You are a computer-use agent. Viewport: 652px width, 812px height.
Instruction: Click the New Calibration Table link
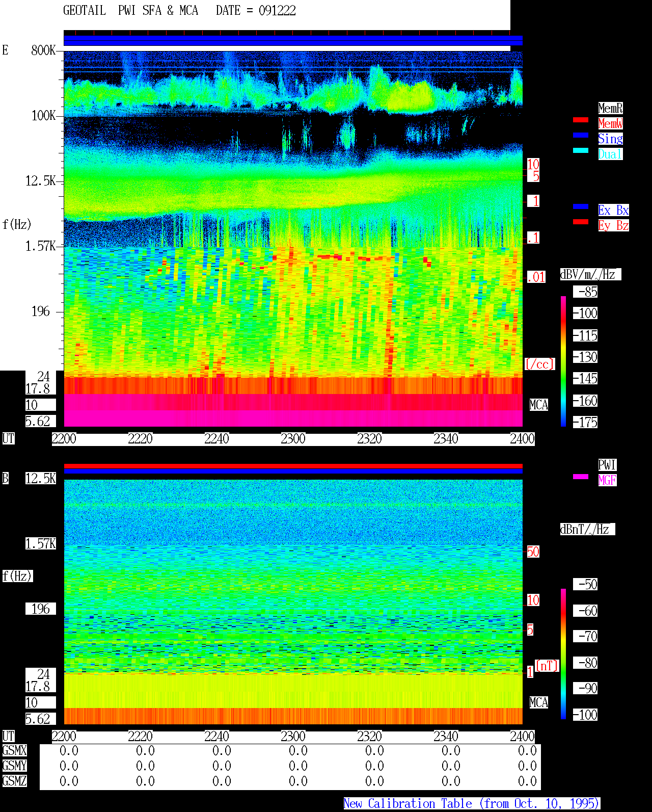point(472,804)
